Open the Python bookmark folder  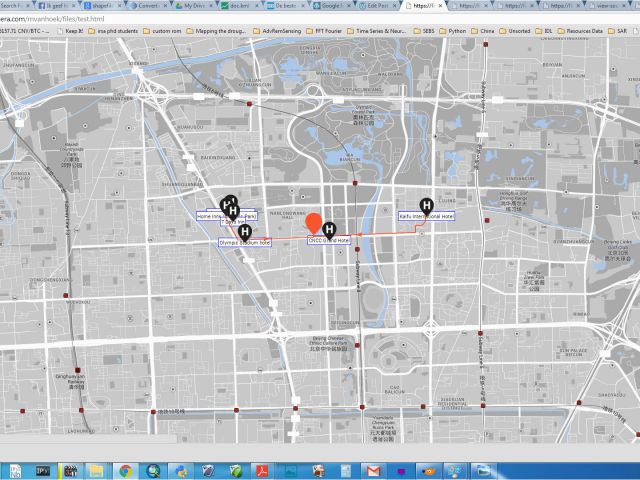(x=453, y=31)
